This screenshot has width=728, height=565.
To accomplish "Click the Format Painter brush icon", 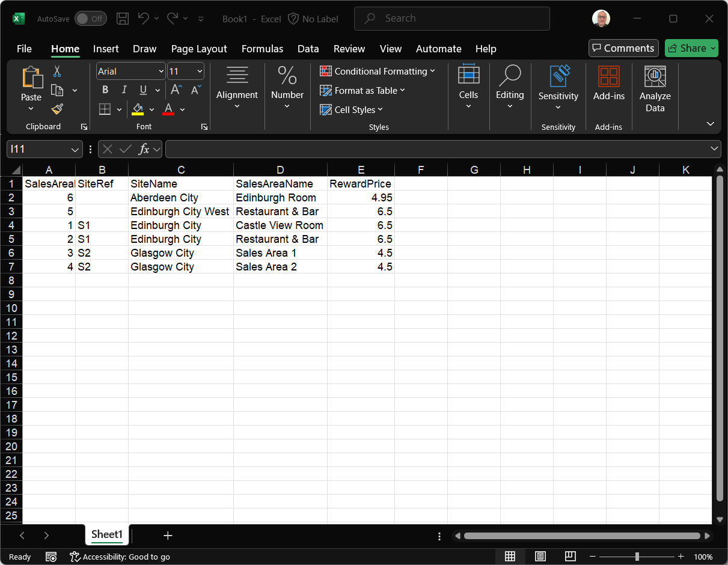I will (x=57, y=109).
